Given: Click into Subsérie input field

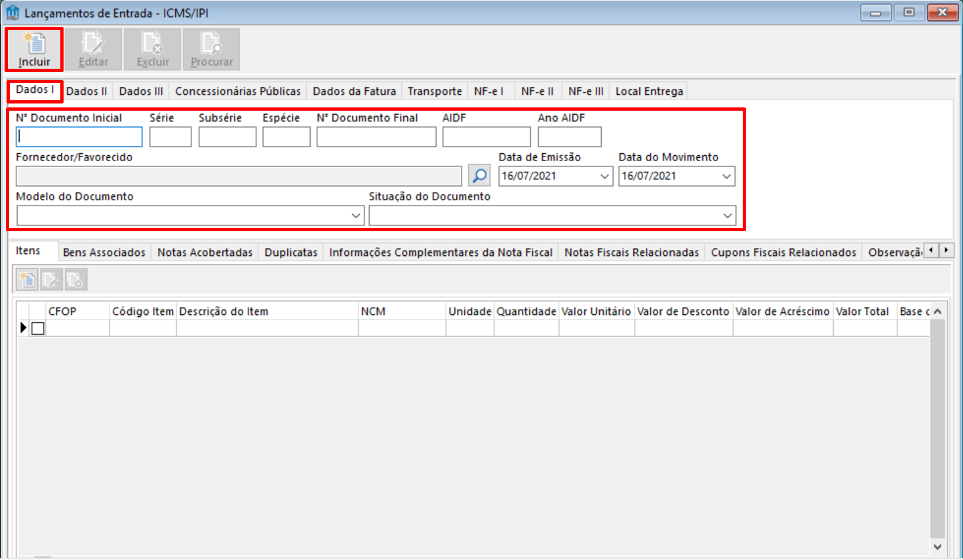Looking at the screenshot, I should point(227,137).
